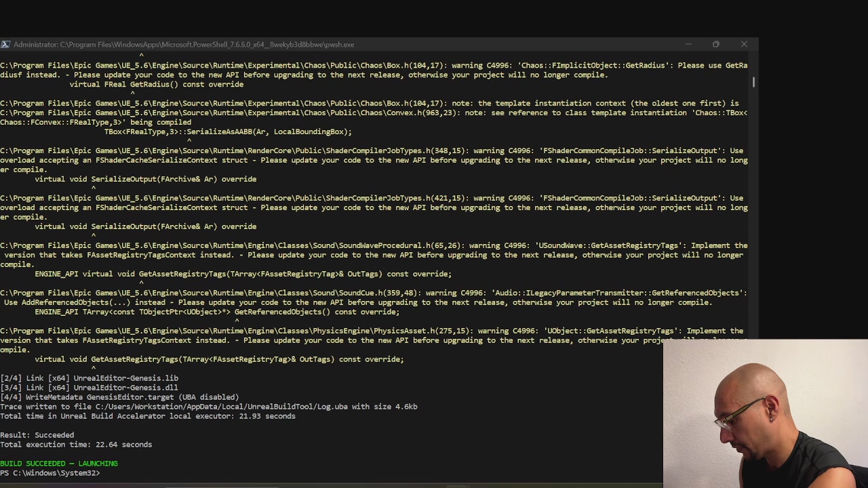Click the terminal vertical scrollbar thumb
Screen dimensions: 868x488
[x=753, y=82]
